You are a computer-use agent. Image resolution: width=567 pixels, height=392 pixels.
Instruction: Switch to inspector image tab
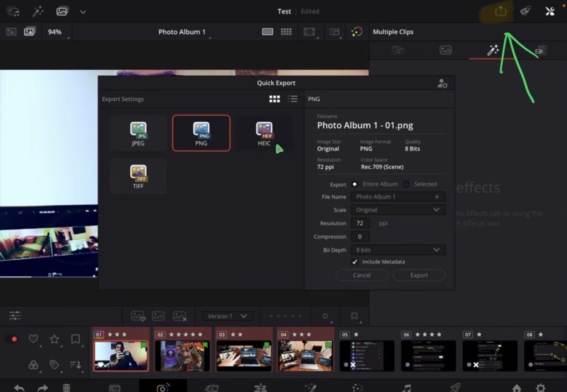(x=446, y=50)
